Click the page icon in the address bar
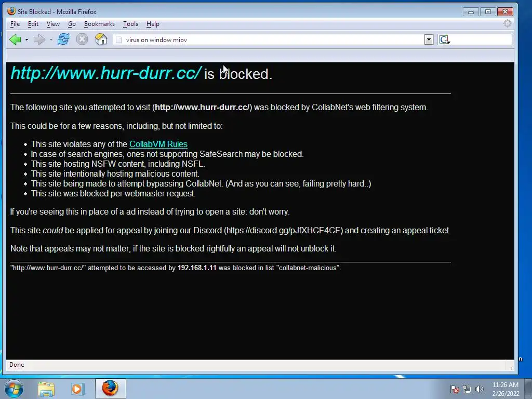Screen dimensions: 532x399 (x=119, y=39)
